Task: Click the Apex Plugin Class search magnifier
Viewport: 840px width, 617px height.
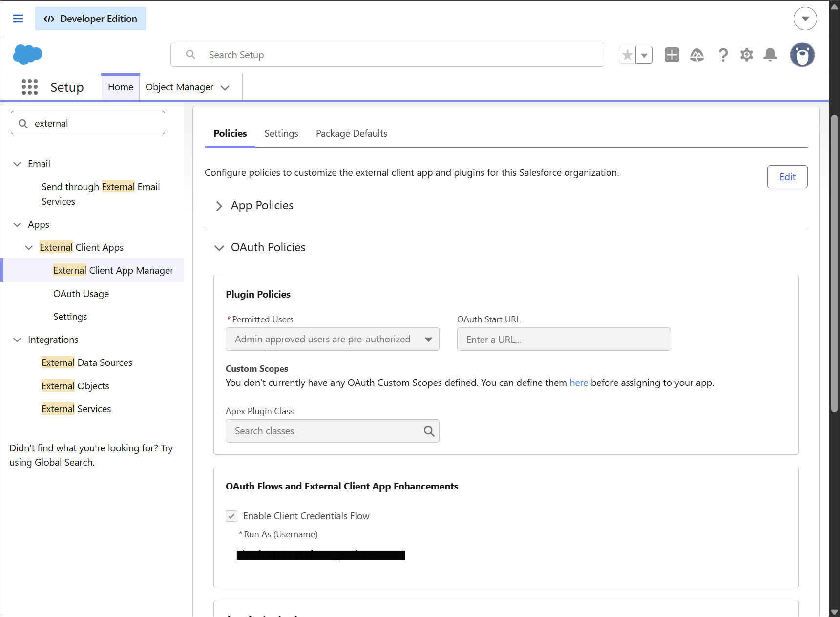Action: point(429,431)
